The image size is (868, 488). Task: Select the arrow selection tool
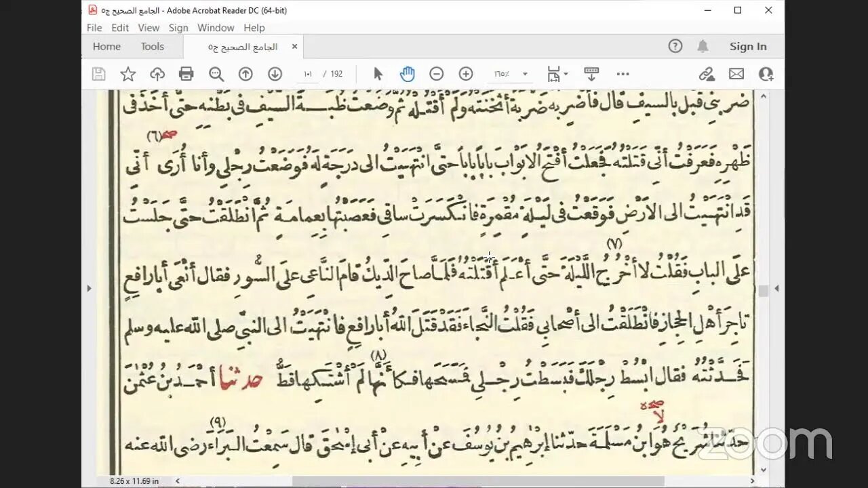tap(378, 74)
